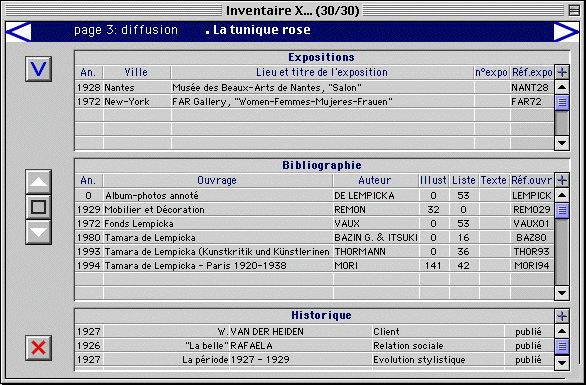Select the 1972 New-York FAR Gallery row
Viewport: 586px width, 385px height.
point(314,102)
